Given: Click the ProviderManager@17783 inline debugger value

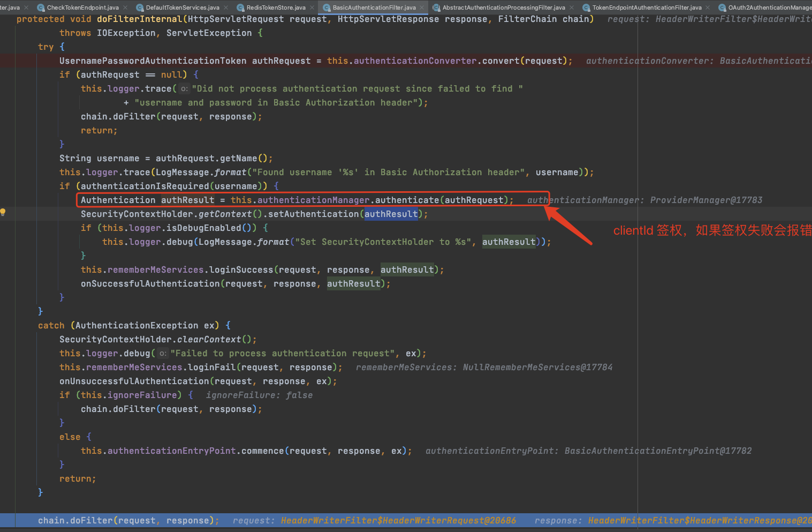Looking at the screenshot, I should point(705,200).
